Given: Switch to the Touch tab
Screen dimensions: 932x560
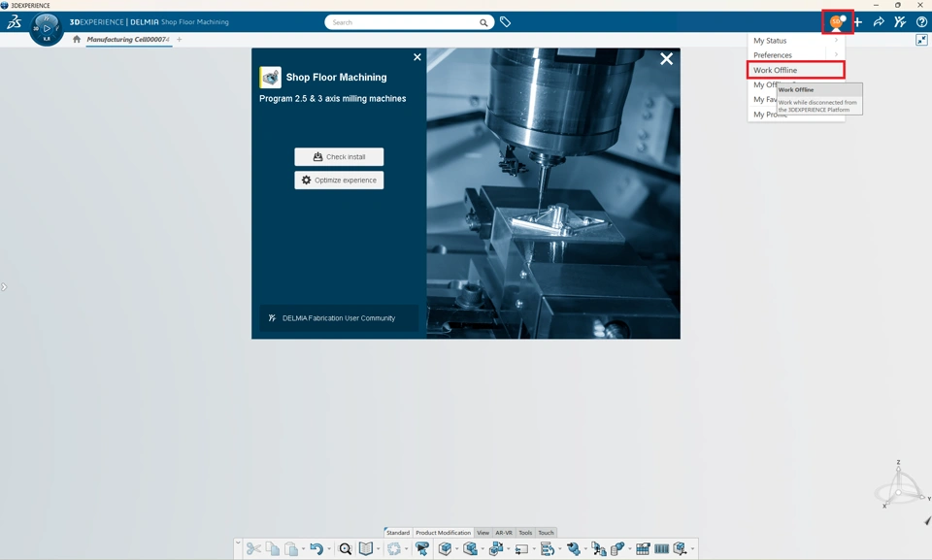Looking at the screenshot, I should tap(547, 533).
